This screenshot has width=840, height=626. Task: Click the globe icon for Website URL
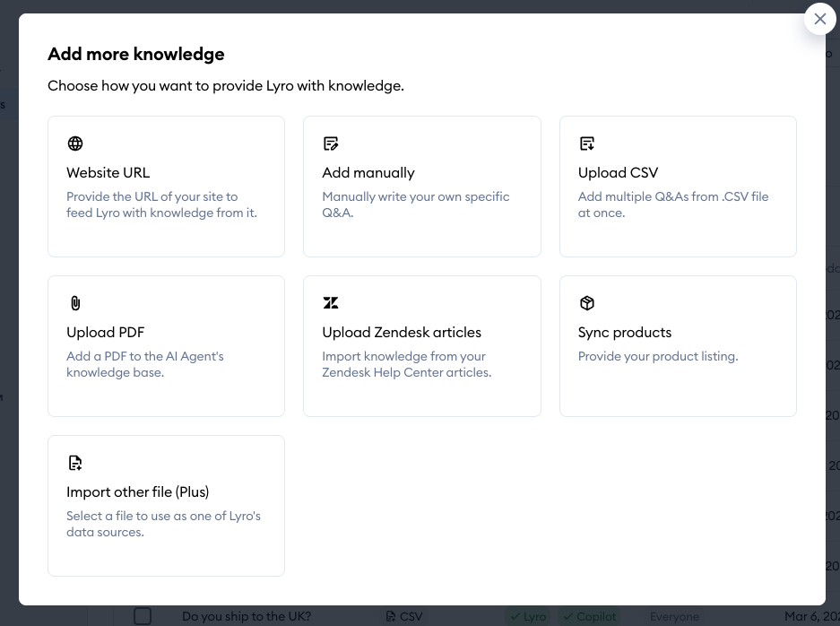click(x=75, y=143)
